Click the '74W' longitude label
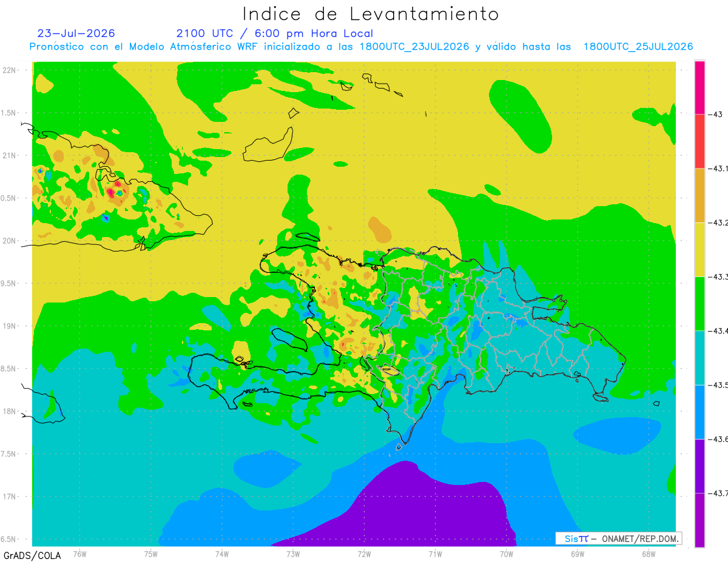The width and height of the screenshot is (728, 562). coord(222,554)
